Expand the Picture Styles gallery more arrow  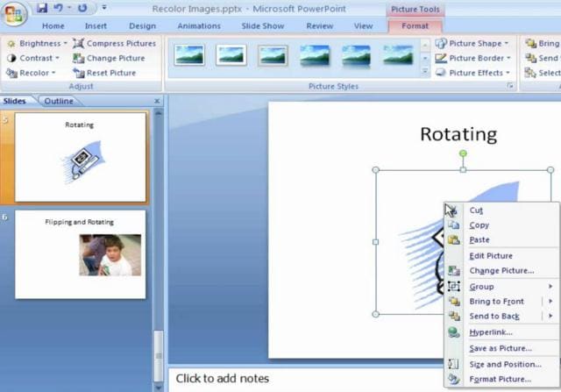point(424,71)
